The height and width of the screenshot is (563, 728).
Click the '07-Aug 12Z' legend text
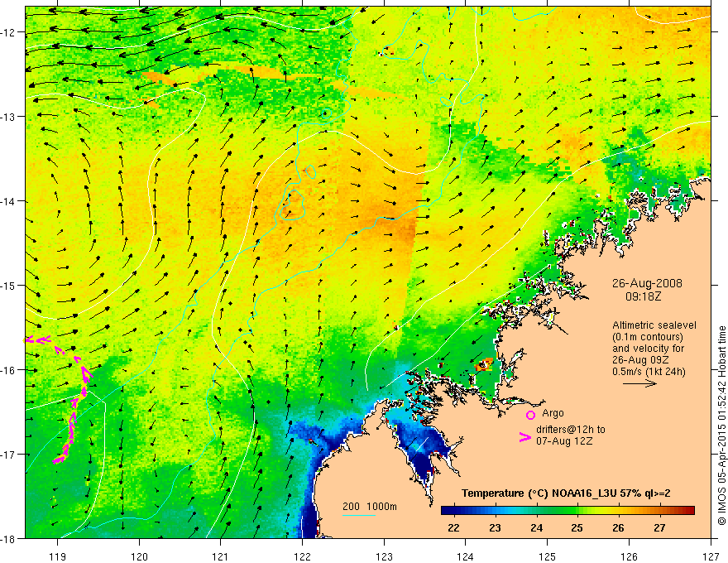[x=564, y=441]
